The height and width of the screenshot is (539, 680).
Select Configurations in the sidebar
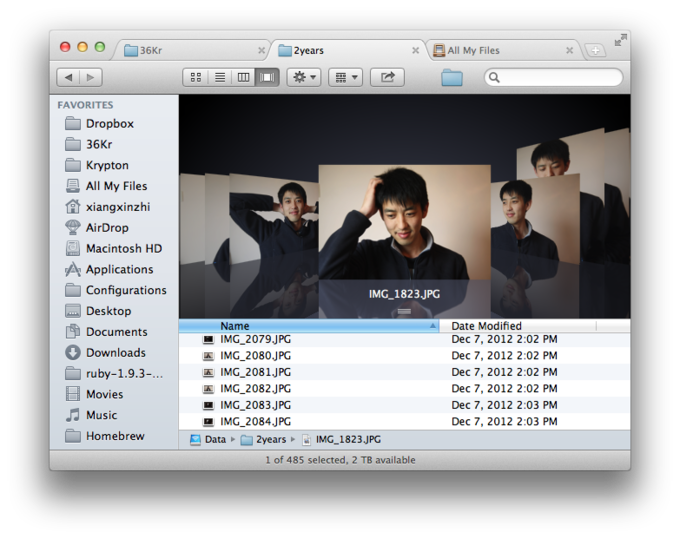[126, 290]
